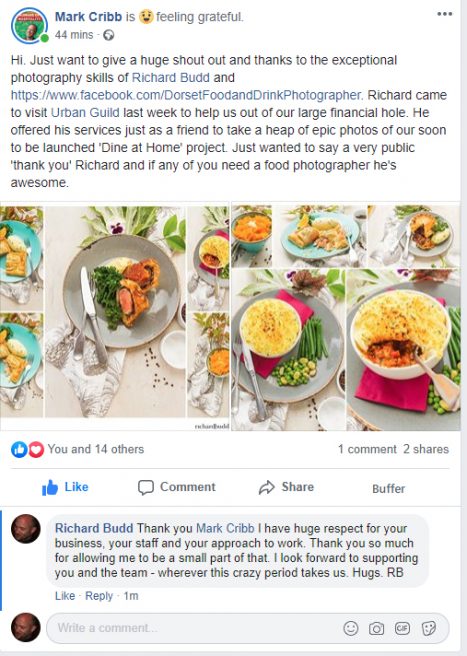Click Mark Cribb's profile picture

pos(29,26)
